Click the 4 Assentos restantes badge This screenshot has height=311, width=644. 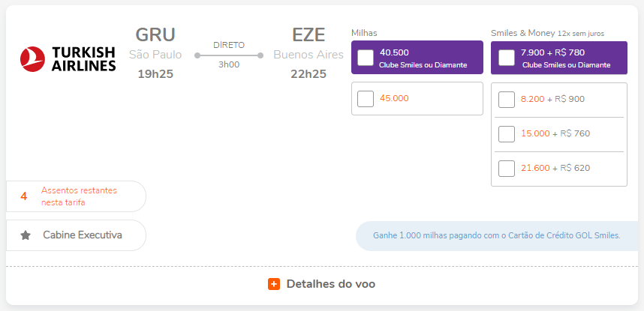pos(75,196)
